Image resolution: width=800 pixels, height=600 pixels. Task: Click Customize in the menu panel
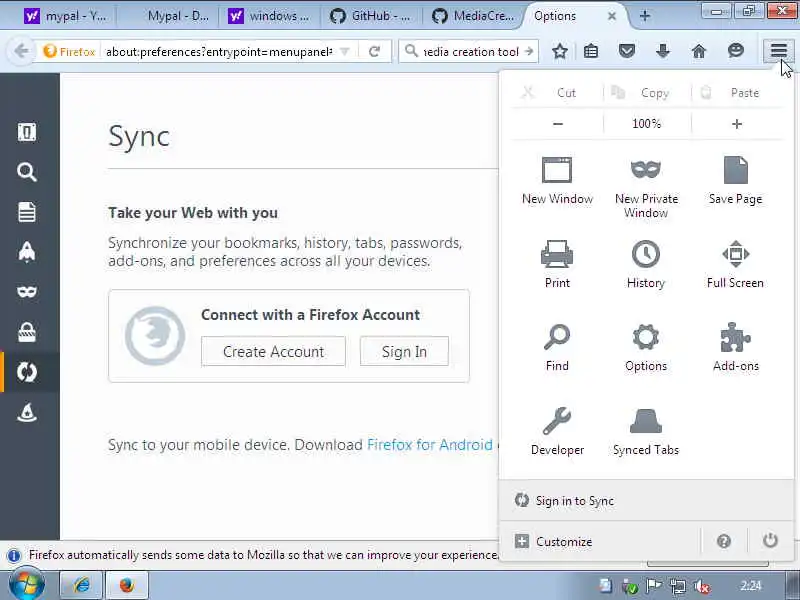pos(600,541)
